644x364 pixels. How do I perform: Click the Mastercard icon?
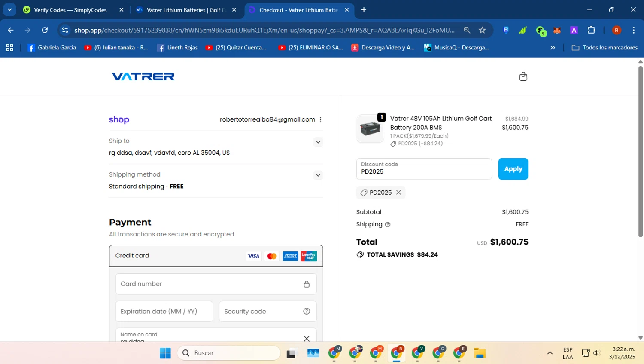click(272, 256)
